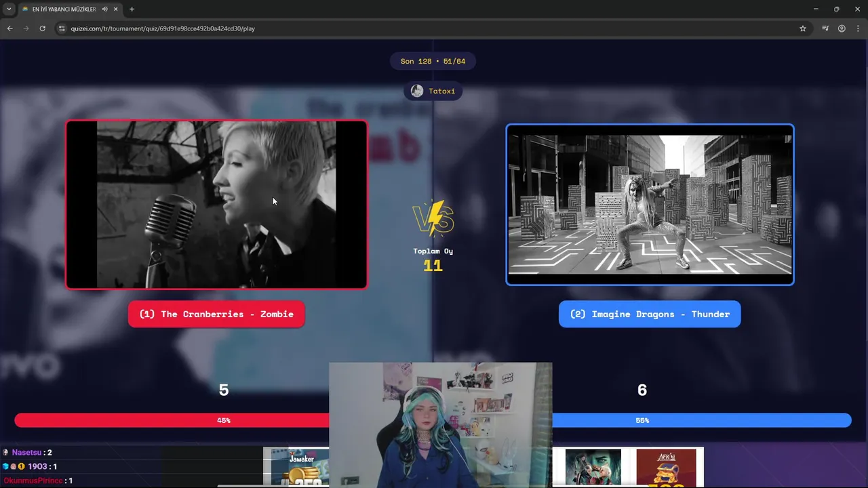This screenshot has height=488, width=868.
Task: Vote for Imagine Dragons - Thunder
Action: coord(650,314)
